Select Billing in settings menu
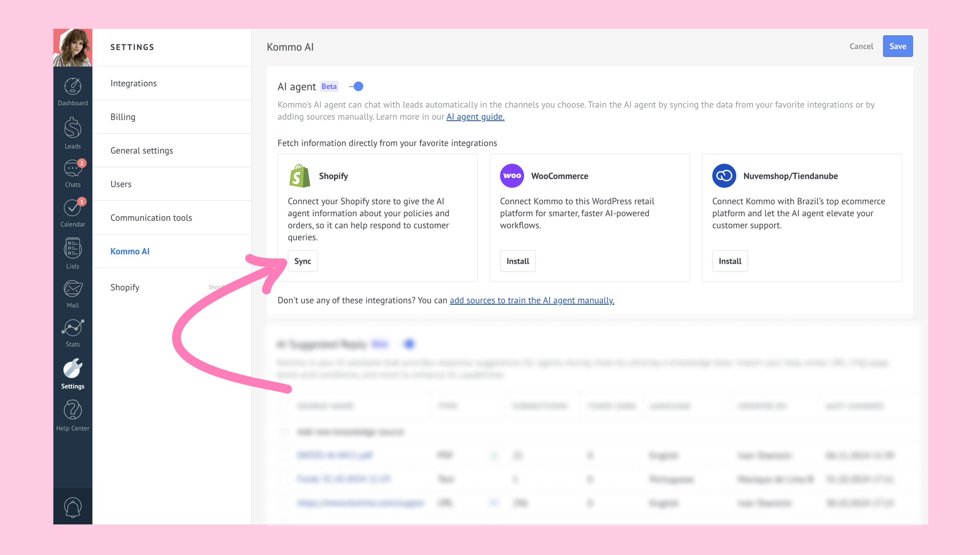 pyautogui.click(x=171, y=117)
